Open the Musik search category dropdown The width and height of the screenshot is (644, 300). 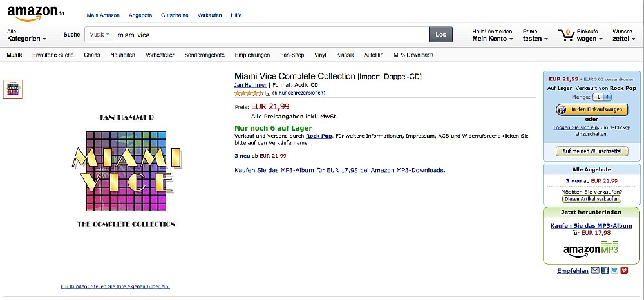coord(99,35)
